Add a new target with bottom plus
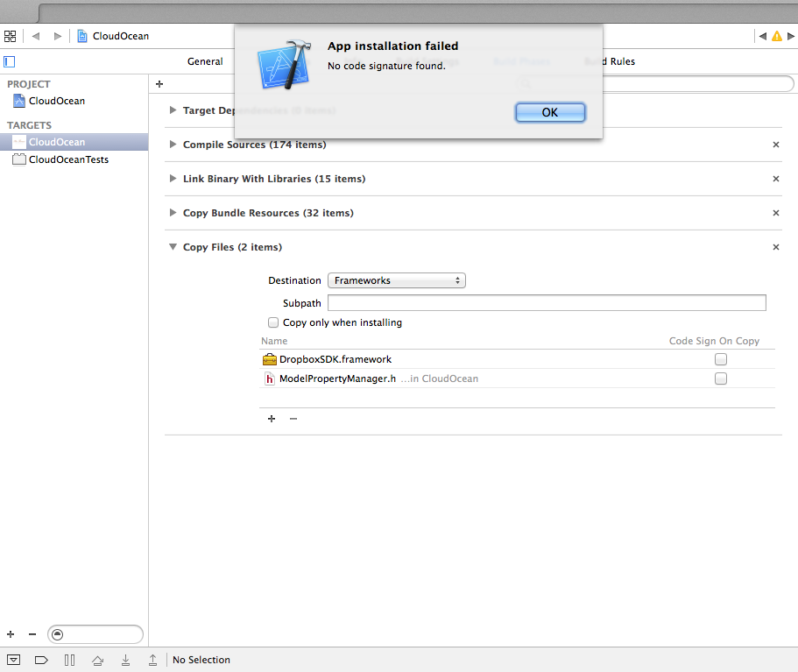The width and height of the screenshot is (798, 672). pyautogui.click(x=11, y=634)
